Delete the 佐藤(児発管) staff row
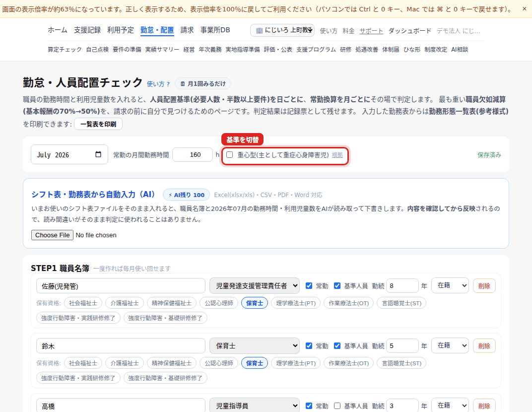 click(x=484, y=286)
